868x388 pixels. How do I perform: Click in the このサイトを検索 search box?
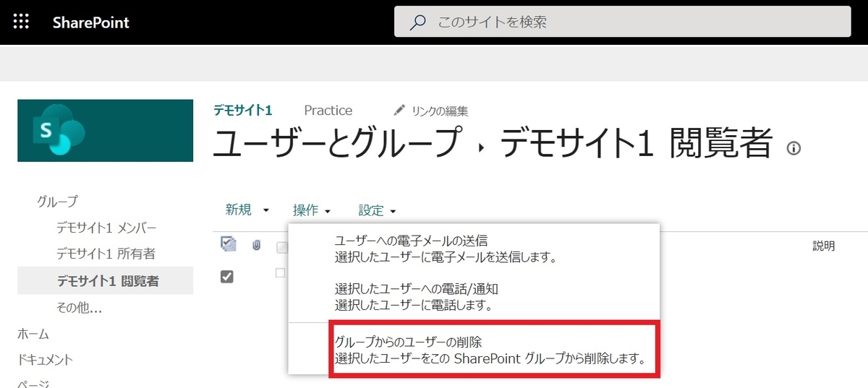click(x=622, y=22)
